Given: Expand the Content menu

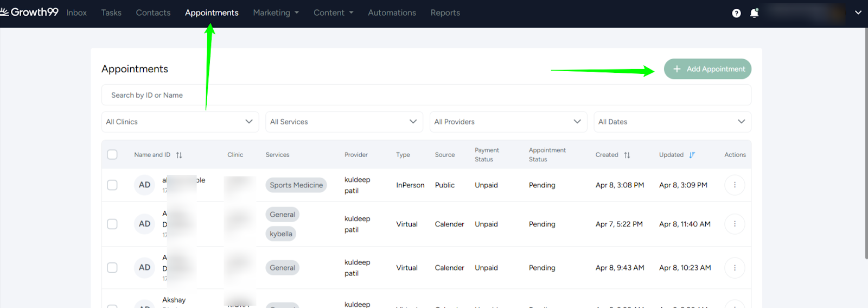Looking at the screenshot, I should click(334, 12).
